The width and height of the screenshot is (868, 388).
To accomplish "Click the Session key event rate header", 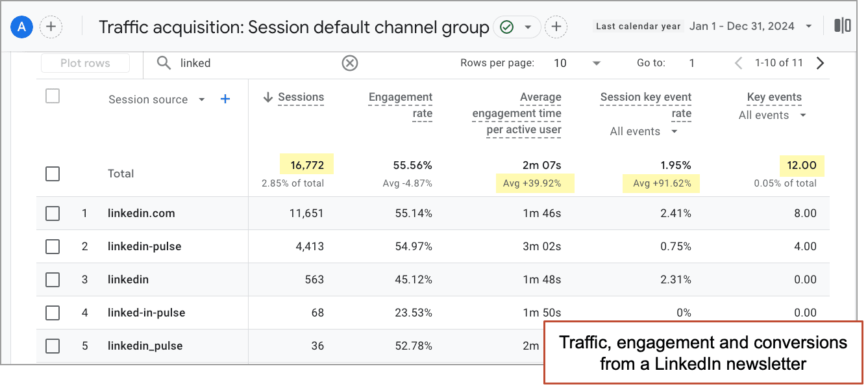I will (x=646, y=105).
